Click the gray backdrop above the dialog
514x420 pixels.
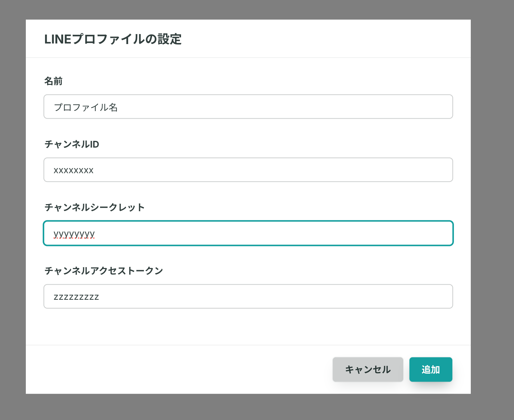point(257,10)
